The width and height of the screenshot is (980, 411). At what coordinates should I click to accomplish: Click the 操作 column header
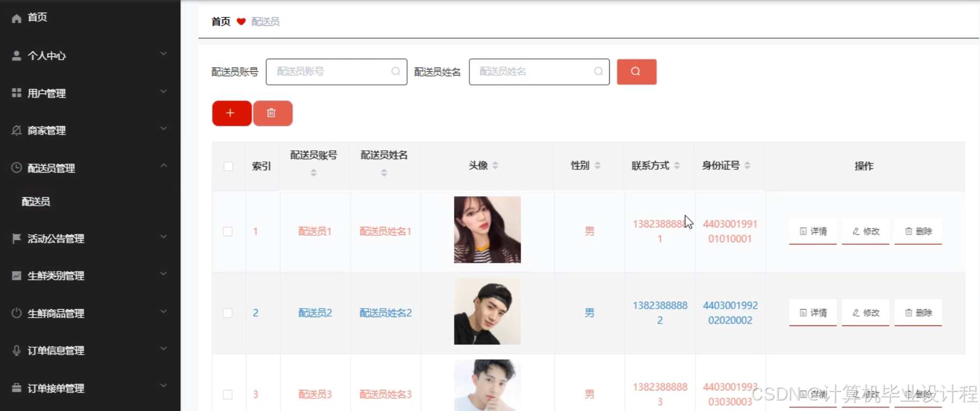[x=864, y=166]
